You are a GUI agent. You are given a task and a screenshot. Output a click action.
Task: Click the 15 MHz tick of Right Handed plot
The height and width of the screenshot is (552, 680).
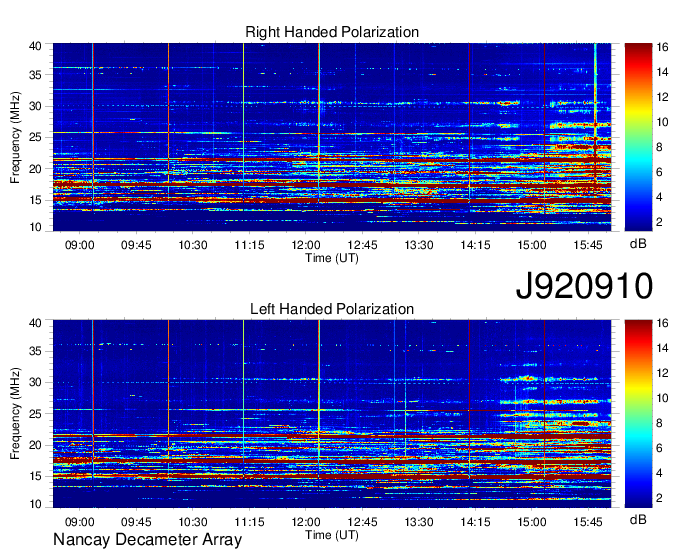point(36,200)
